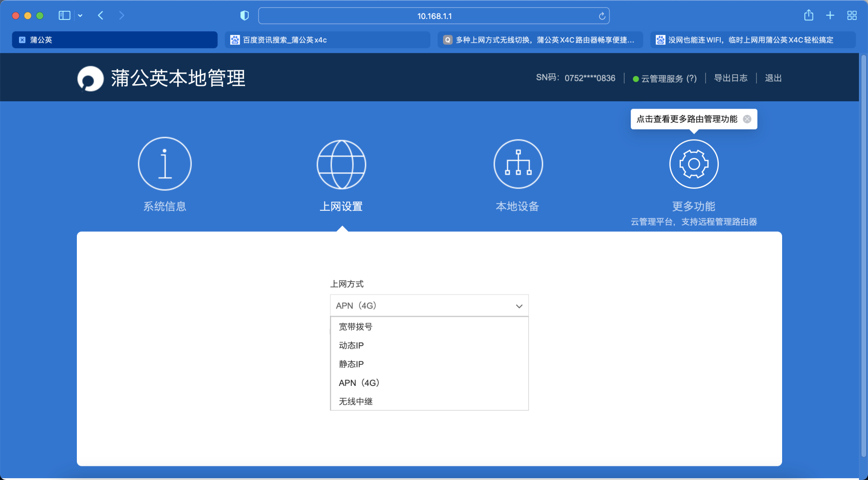This screenshot has height=480, width=868.
Task: Select the 上网设置 globe icon
Action: (341, 164)
